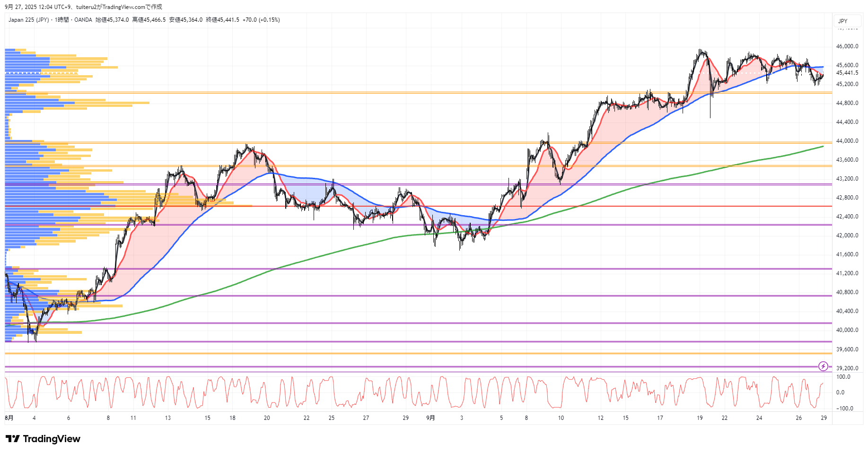
Task: Click the TradingView logo
Action: point(43,439)
